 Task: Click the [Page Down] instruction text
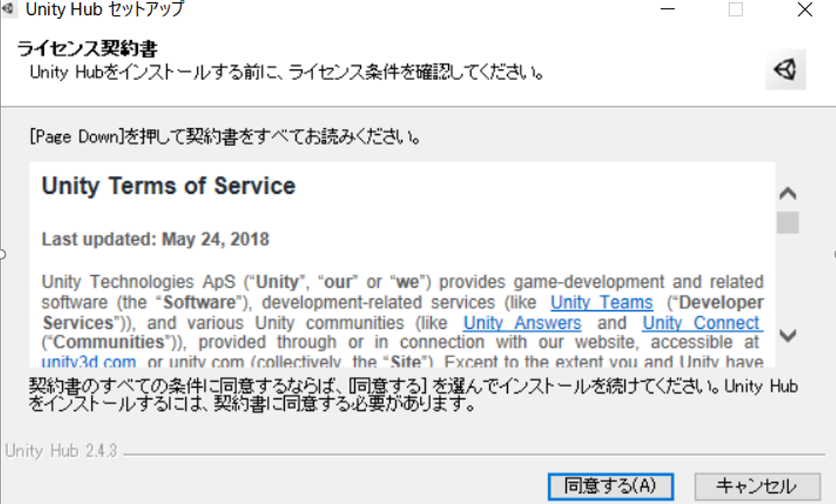[x=225, y=137]
